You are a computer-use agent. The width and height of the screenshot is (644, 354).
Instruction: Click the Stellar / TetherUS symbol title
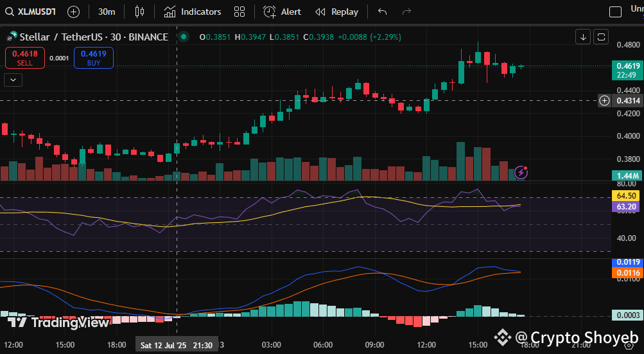[x=94, y=37]
